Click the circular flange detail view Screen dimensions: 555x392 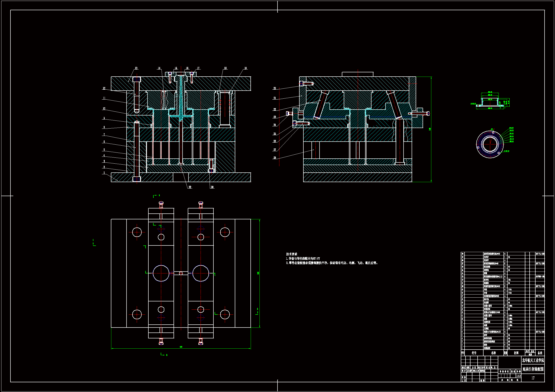(490, 144)
